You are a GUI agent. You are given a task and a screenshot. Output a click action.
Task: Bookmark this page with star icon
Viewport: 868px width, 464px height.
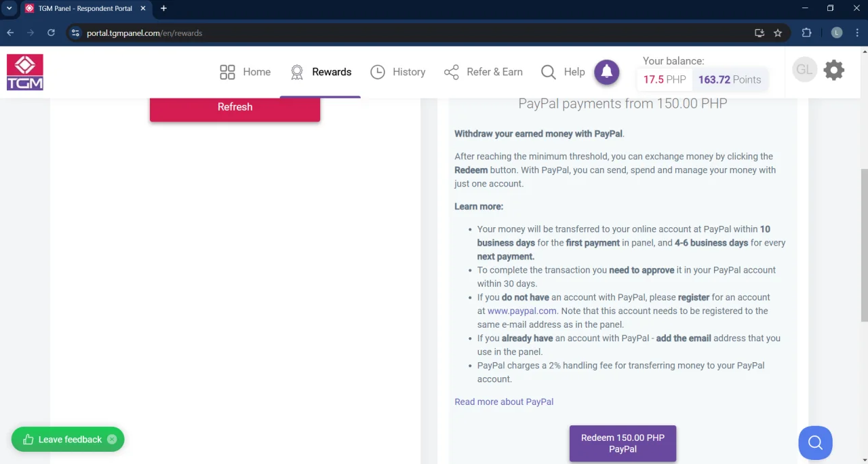[x=778, y=33]
